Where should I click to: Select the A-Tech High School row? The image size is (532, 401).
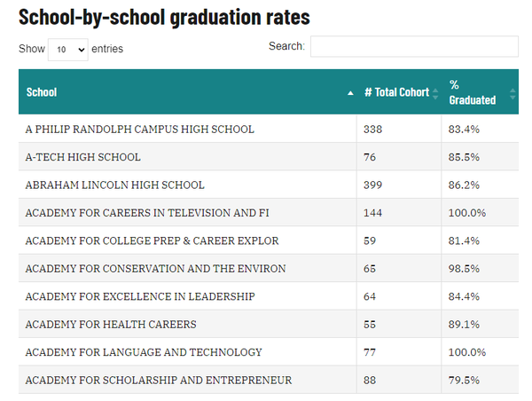pyautogui.click(x=83, y=157)
